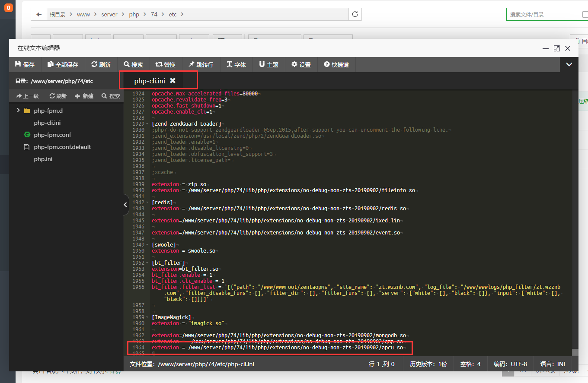Open Search (搜索) in the editor toolbar
This screenshot has height=383, width=588.
pyautogui.click(x=133, y=65)
